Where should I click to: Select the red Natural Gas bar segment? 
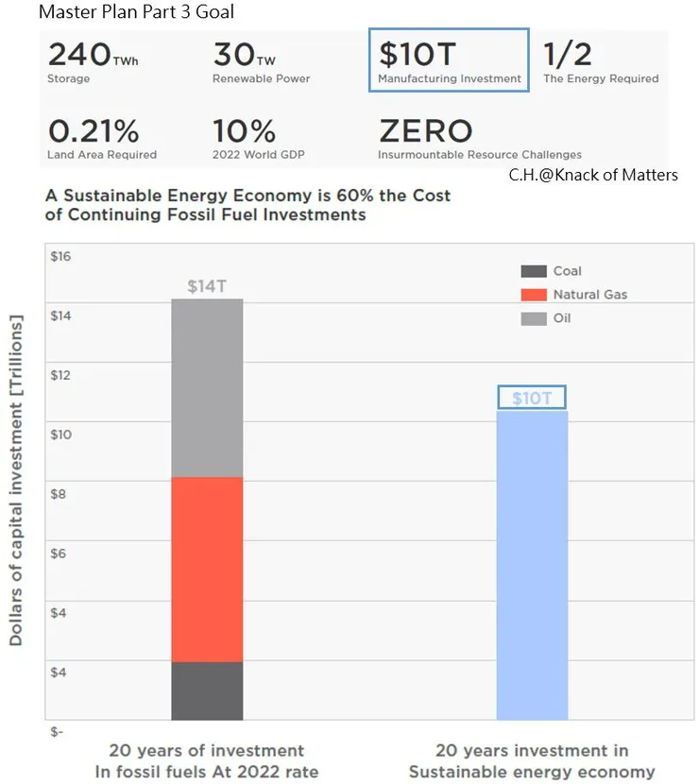[x=207, y=570]
